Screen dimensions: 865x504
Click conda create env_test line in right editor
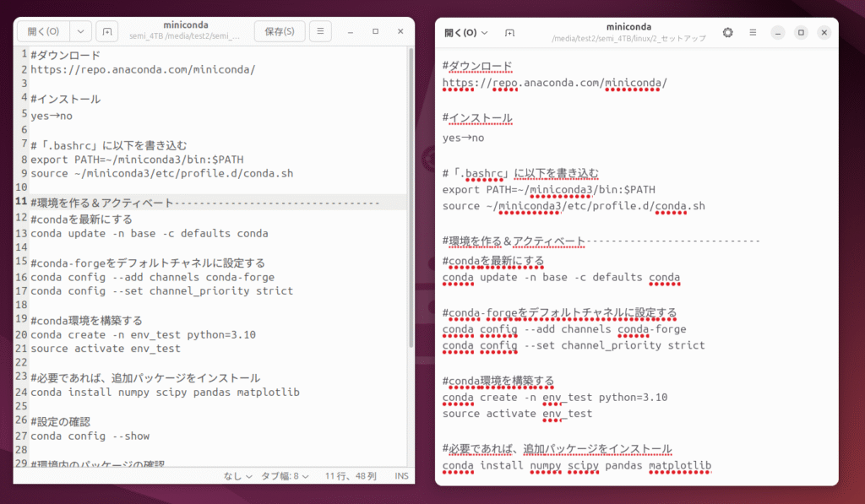[x=555, y=397]
